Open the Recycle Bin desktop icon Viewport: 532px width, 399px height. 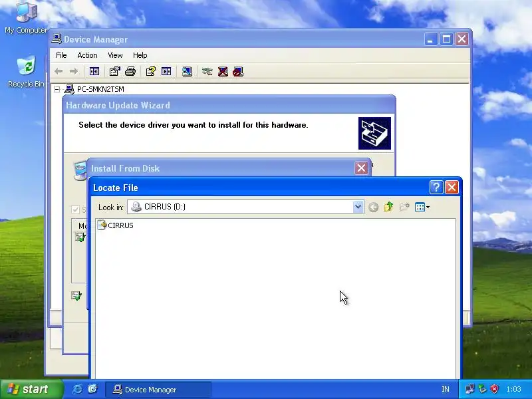click(x=26, y=71)
